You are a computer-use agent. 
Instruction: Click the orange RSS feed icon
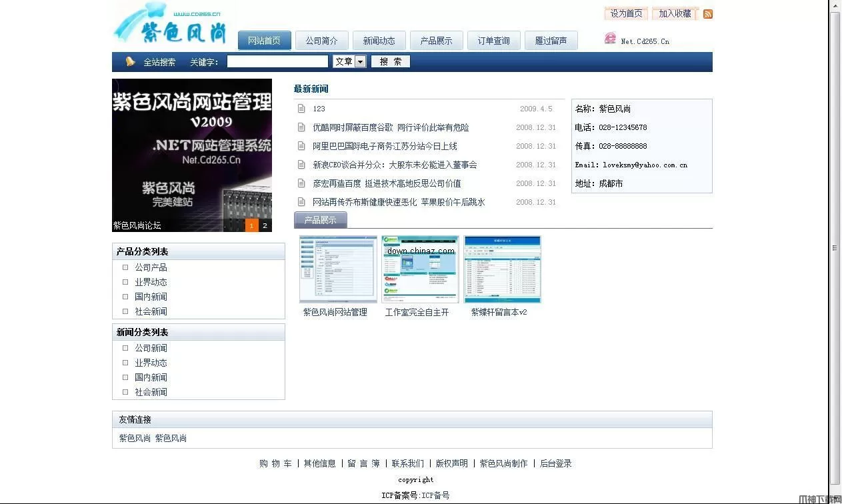click(x=707, y=14)
